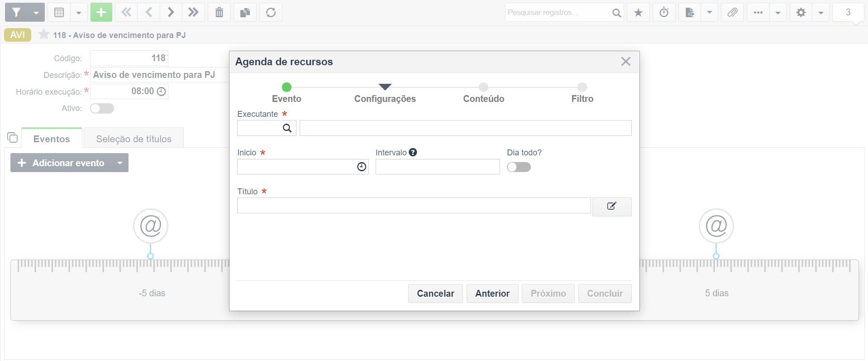The image size is (868, 361).
Task: Click Adicionar evento button
Action: (61, 163)
